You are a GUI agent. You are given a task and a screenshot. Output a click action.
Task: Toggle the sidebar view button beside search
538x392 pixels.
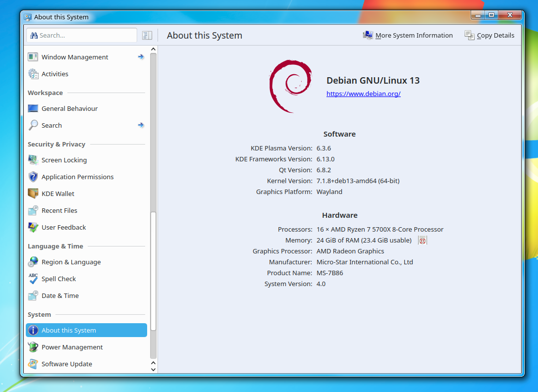click(x=147, y=35)
